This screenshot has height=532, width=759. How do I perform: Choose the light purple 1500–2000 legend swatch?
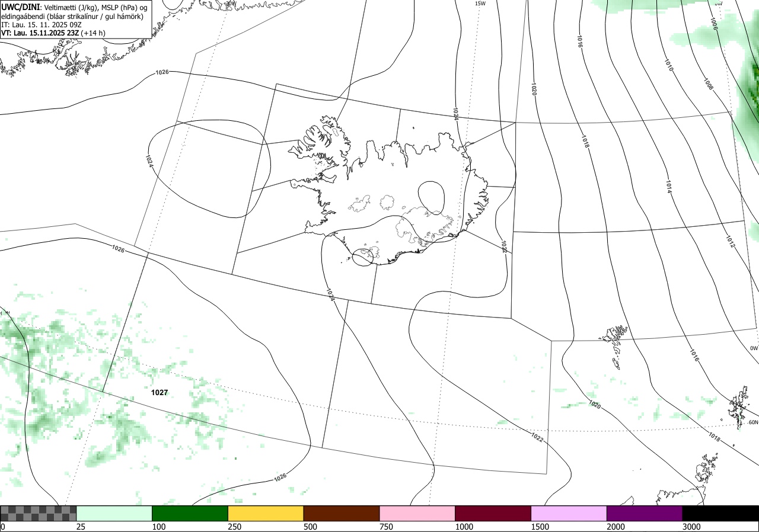pyautogui.click(x=569, y=513)
